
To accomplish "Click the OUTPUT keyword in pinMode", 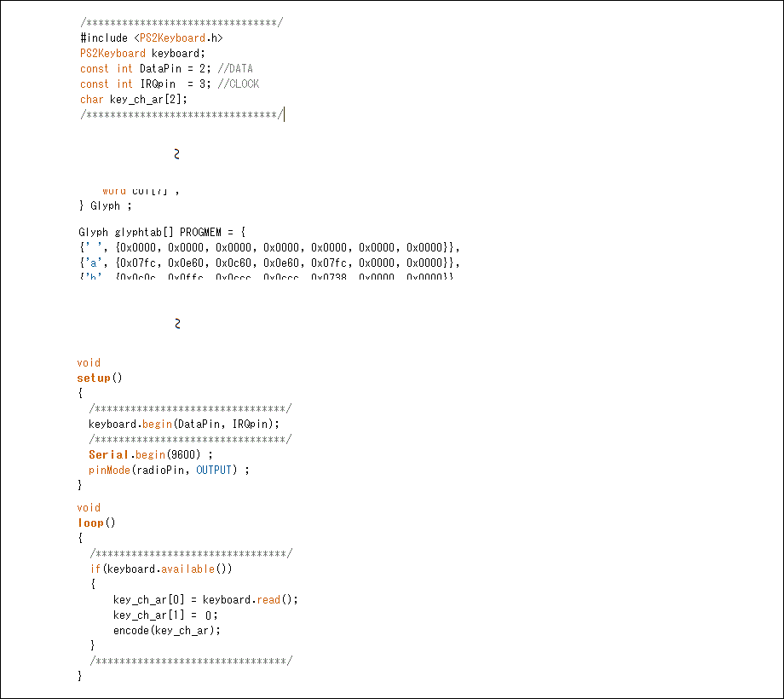I will pos(214,470).
